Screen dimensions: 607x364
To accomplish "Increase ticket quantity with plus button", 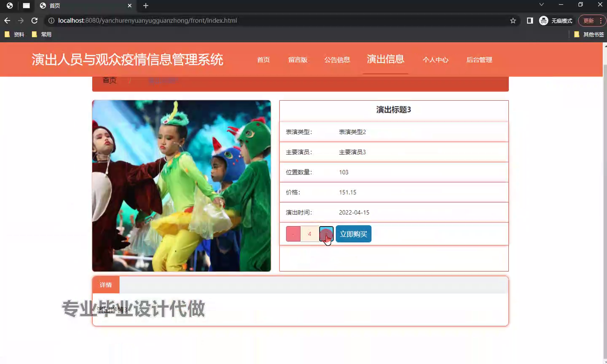I will pyautogui.click(x=326, y=234).
